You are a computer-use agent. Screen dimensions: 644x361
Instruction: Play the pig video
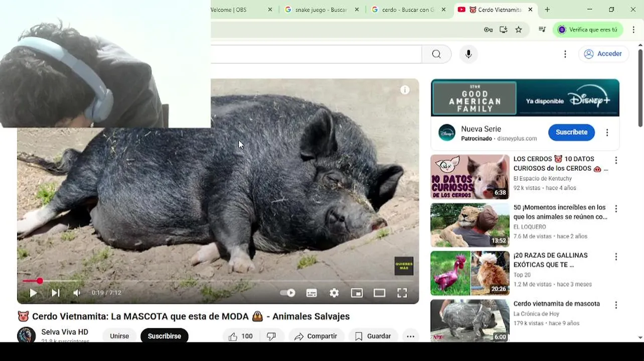tap(33, 293)
